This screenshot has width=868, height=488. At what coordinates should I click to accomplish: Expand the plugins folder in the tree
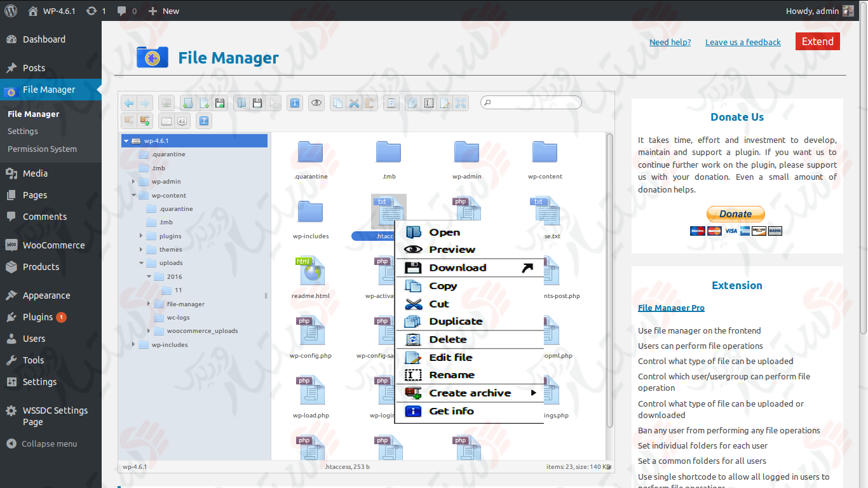[141, 236]
